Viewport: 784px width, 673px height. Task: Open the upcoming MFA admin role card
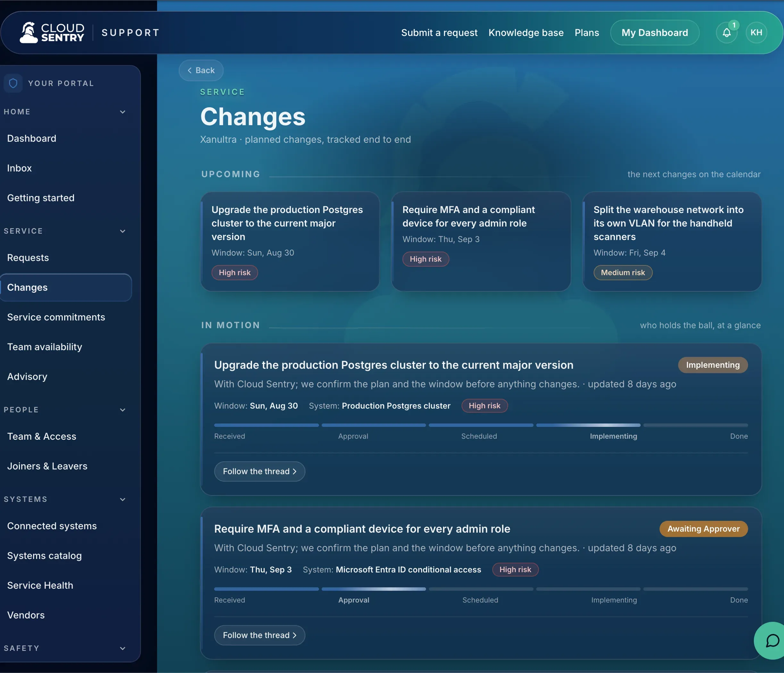click(481, 242)
